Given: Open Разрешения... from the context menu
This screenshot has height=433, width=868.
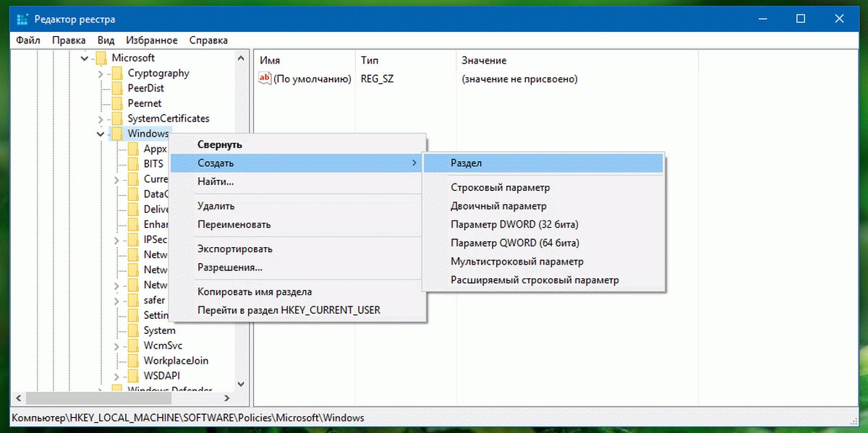Looking at the screenshot, I should pos(297,267).
